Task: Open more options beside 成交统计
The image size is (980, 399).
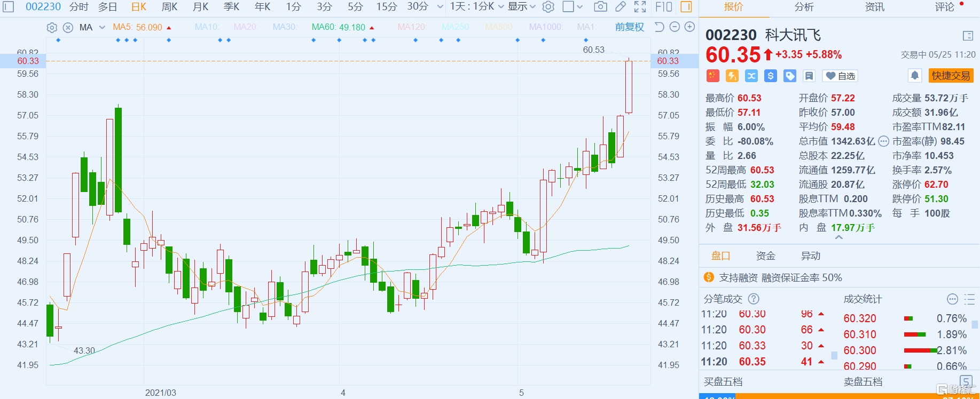Action: tap(952, 299)
